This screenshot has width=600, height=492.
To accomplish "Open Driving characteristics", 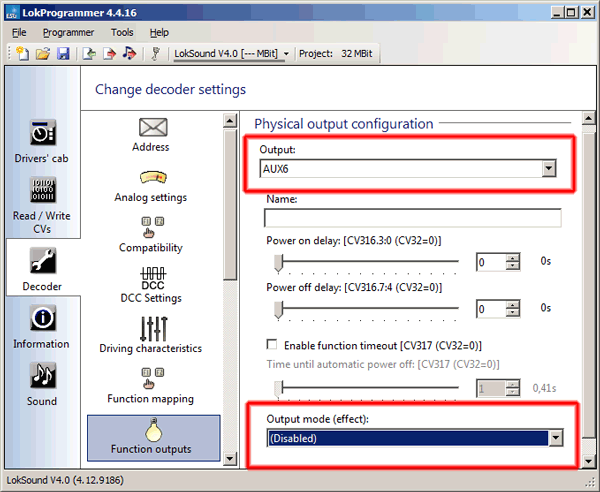I will (151, 334).
